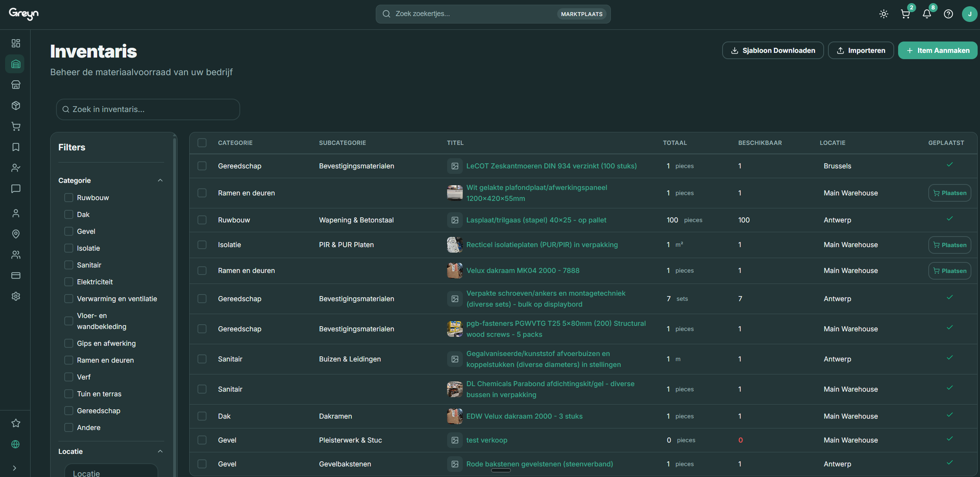The width and height of the screenshot is (980, 477).
Task: Select the row checkbox for test verkoop
Action: 202,440
